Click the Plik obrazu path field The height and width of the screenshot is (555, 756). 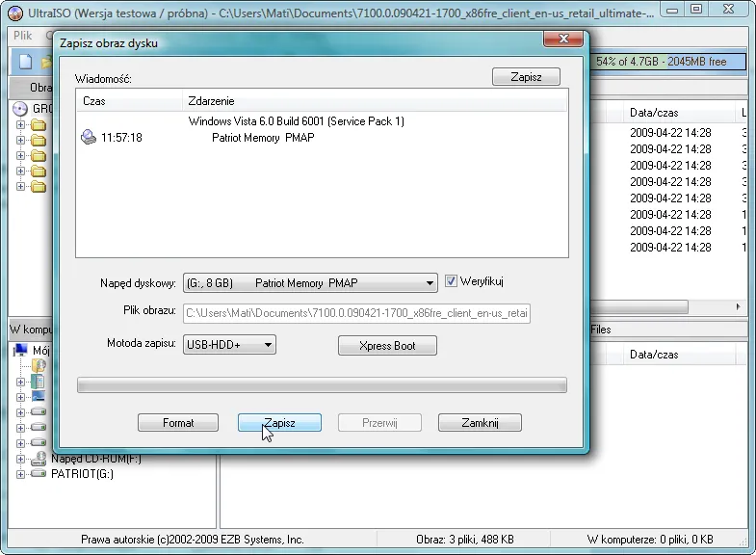[x=356, y=313]
